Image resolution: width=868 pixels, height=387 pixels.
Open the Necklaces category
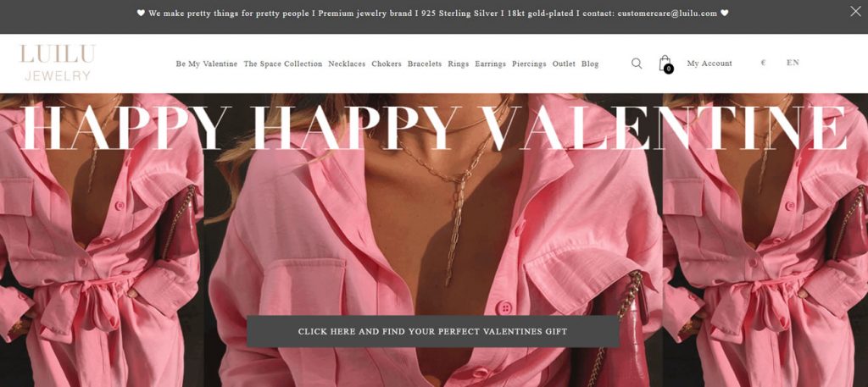point(347,64)
